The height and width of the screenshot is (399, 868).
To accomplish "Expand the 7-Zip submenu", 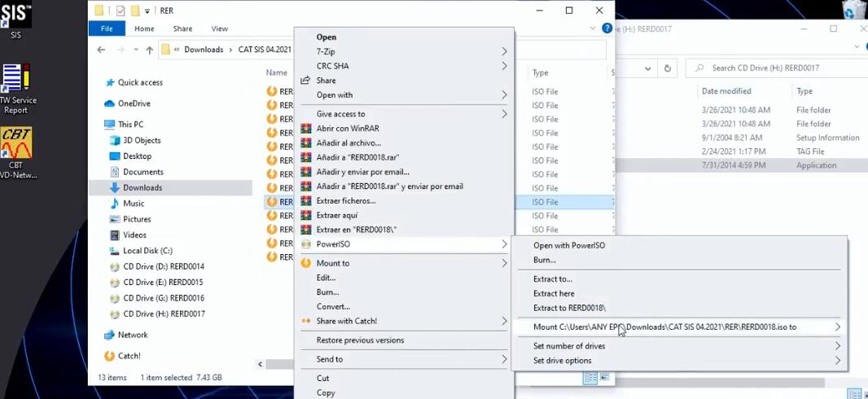I will coord(404,51).
